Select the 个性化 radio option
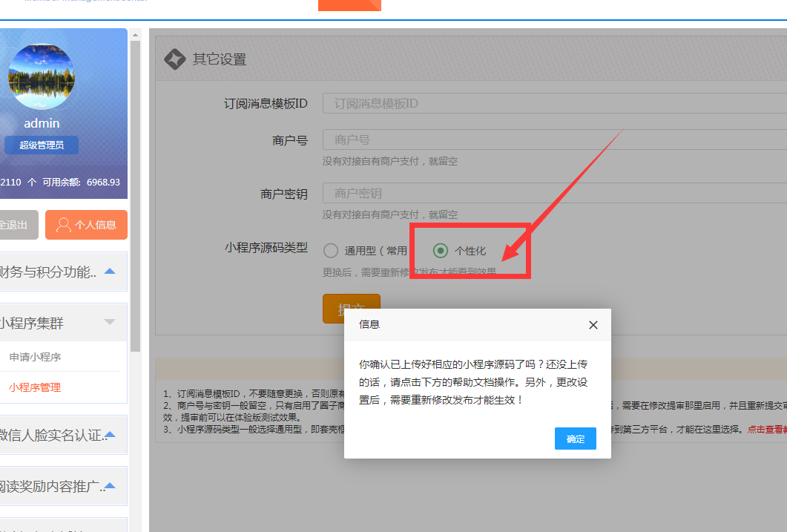787x532 pixels. [x=441, y=251]
